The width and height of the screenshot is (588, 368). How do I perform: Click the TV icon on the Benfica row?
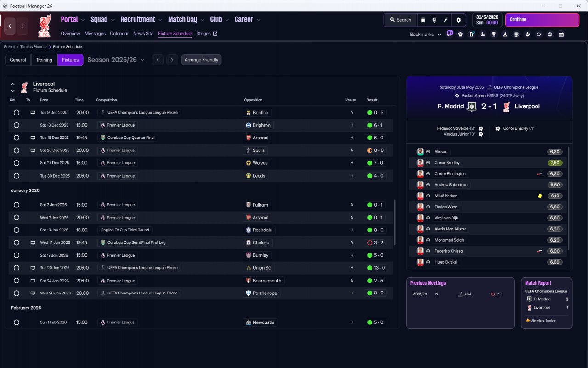[33, 112]
